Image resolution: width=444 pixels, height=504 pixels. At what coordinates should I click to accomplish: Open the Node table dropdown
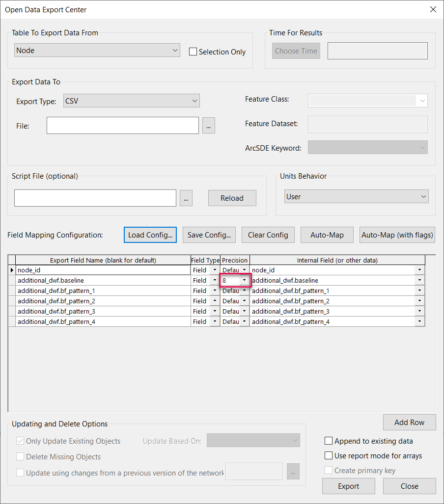[175, 50]
